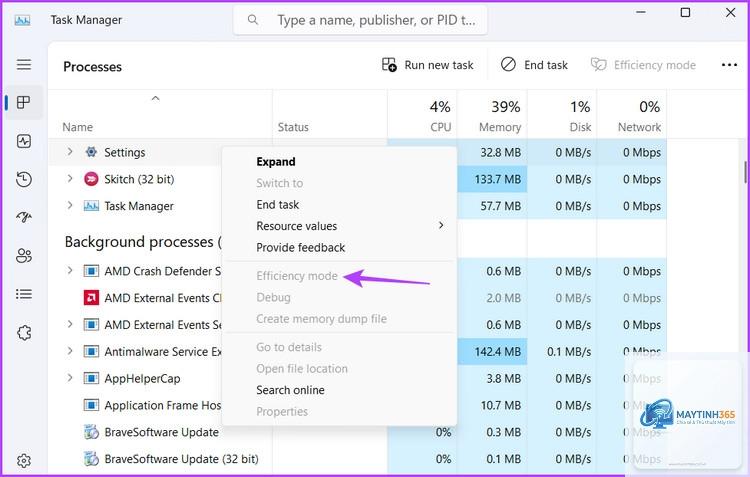750x477 pixels.
Task: Click the sort arrow above Name column
Action: [x=155, y=99]
